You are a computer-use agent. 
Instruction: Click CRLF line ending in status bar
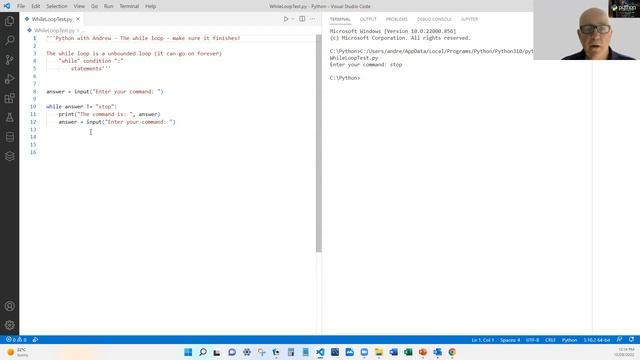pyautogui.click(x=550, y=340)
